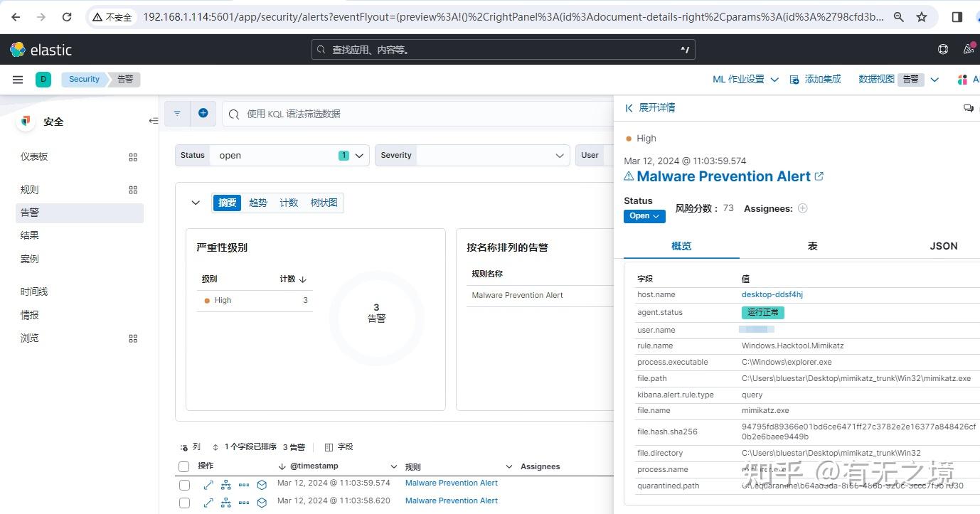
Task: Switch to the 趋势 tab
Action: 257,203
